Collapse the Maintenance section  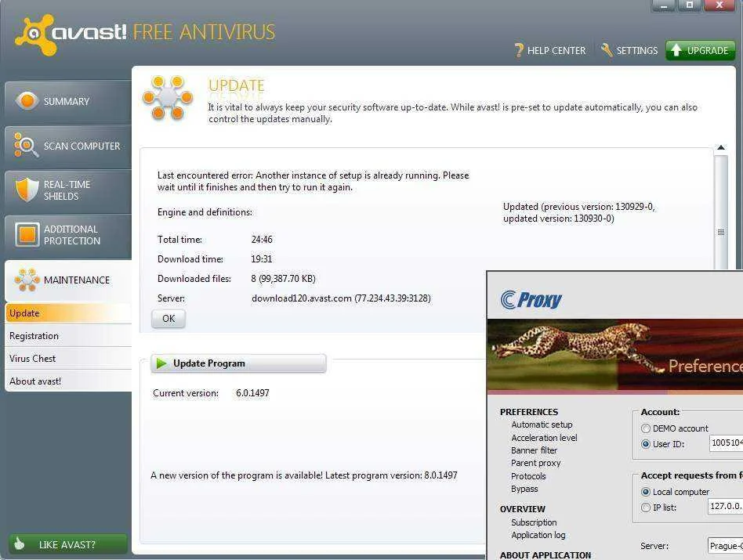[x=67, y=280]
